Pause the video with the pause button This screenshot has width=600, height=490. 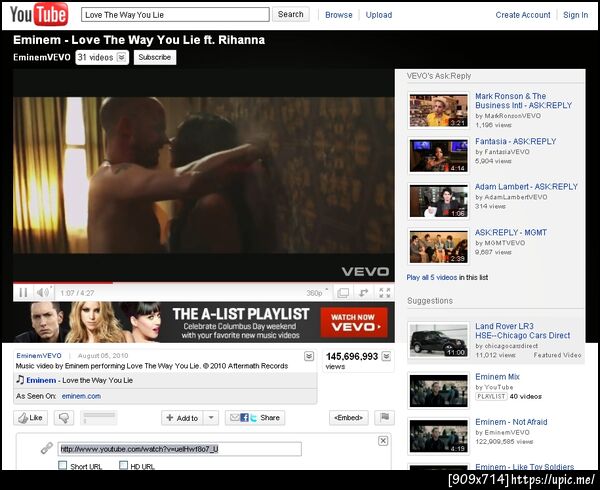(23, 293)
